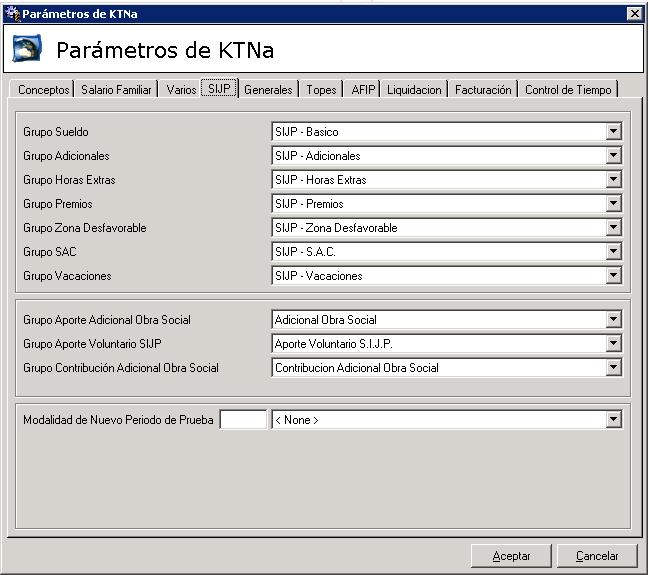Open the AFIP tab
This screenshot has height=575, width=650.
(x=363, y=90)
